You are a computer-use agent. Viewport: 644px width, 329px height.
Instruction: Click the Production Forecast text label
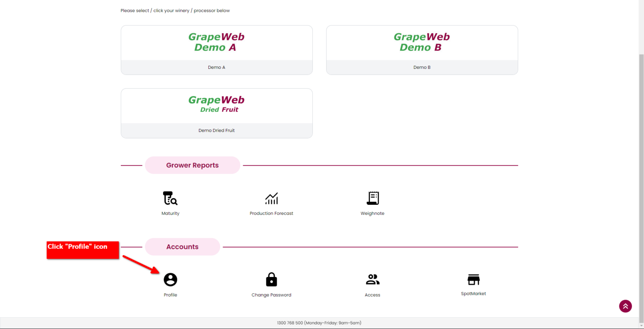[271, 213]
